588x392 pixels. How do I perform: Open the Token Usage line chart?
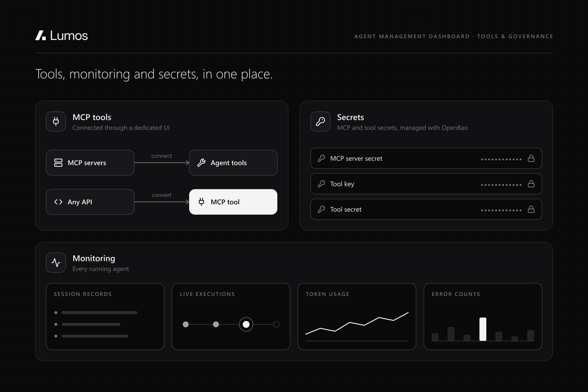(x=357, y=317)
